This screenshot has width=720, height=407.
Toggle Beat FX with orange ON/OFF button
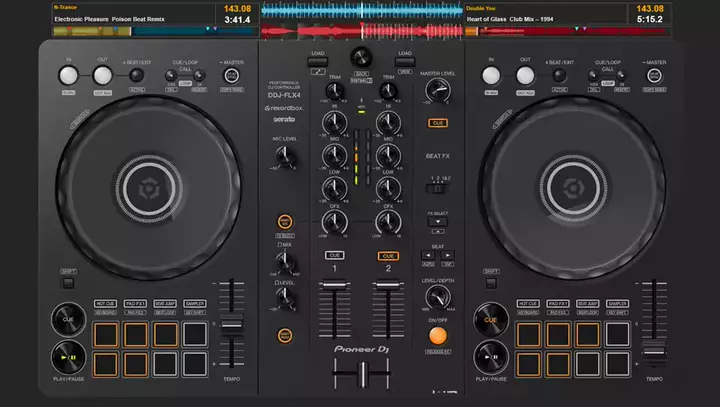click(438, 336)
